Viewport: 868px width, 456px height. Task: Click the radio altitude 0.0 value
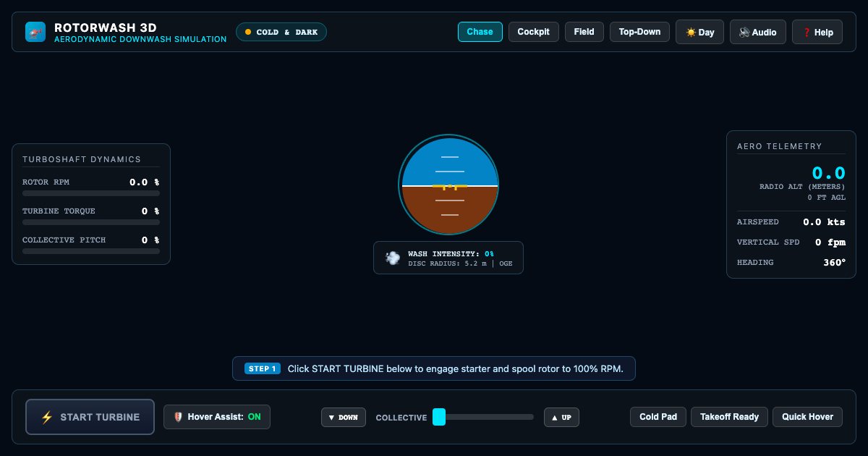click(828, 173)
